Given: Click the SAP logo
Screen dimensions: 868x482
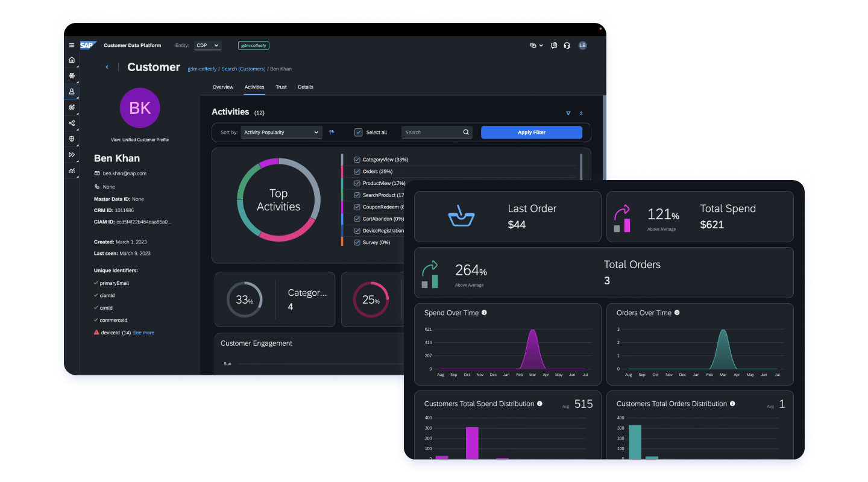Looking at the screenshot, I should pyautogui.click(x=88, y=45).
